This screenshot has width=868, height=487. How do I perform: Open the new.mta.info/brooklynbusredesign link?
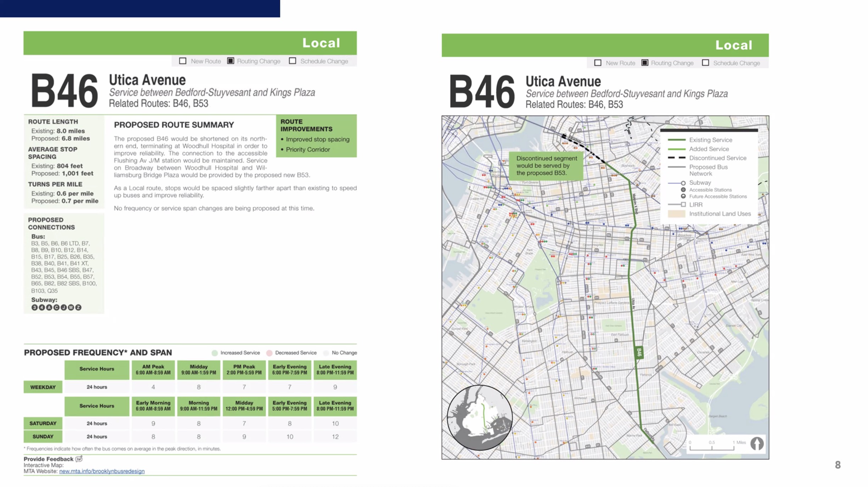tap(102, 471)
